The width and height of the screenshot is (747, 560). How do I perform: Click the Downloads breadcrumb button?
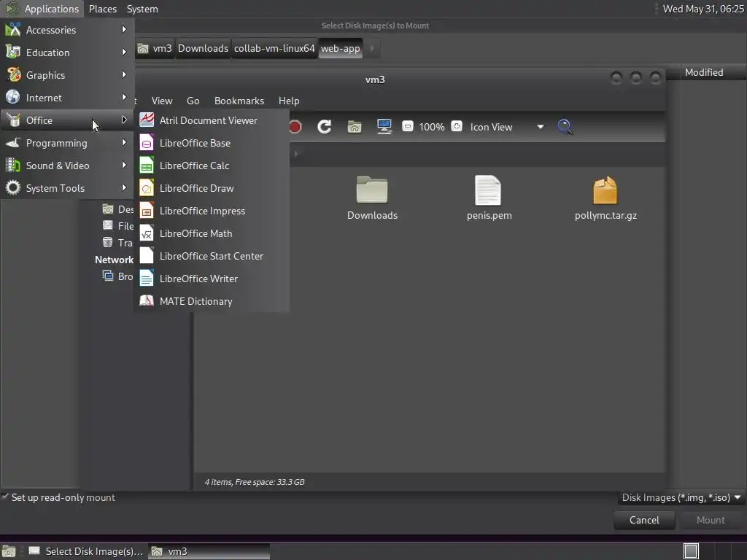203,48
